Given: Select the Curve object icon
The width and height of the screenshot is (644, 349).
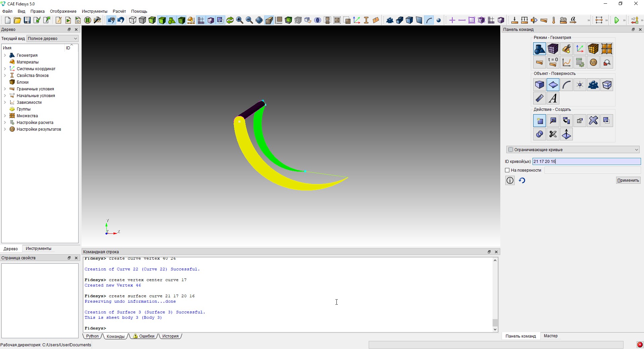Looking at the screenshot, I should 566,85.
